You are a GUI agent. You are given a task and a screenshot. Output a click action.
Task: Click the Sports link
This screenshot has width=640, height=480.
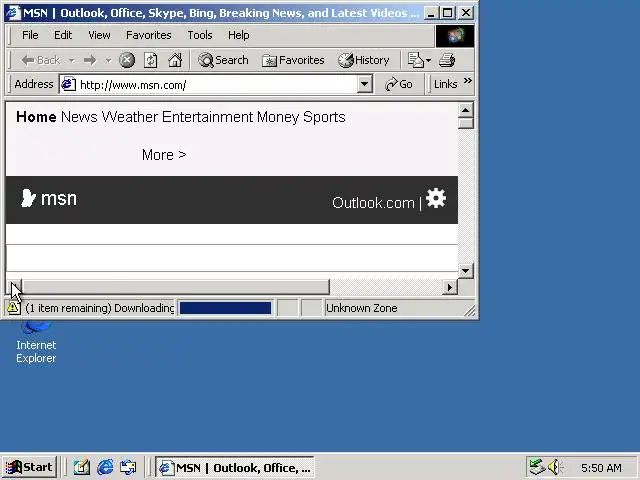tap(324, 117)
